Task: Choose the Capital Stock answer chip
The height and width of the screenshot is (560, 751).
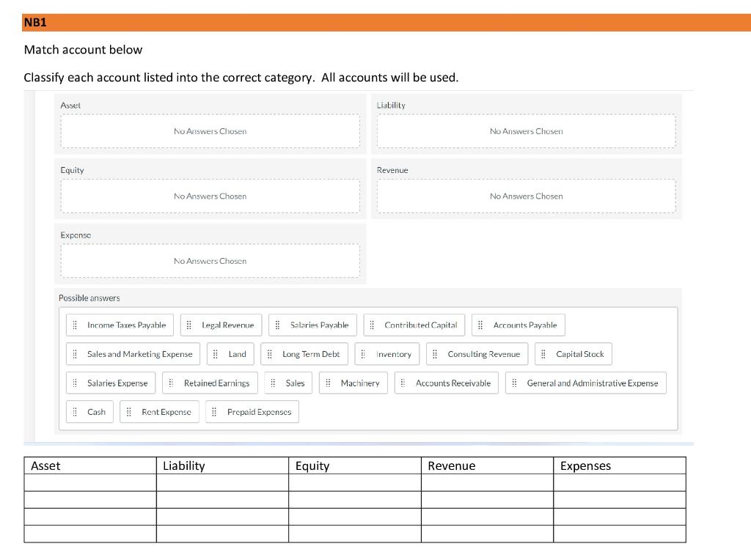Action: pos(574,354)
